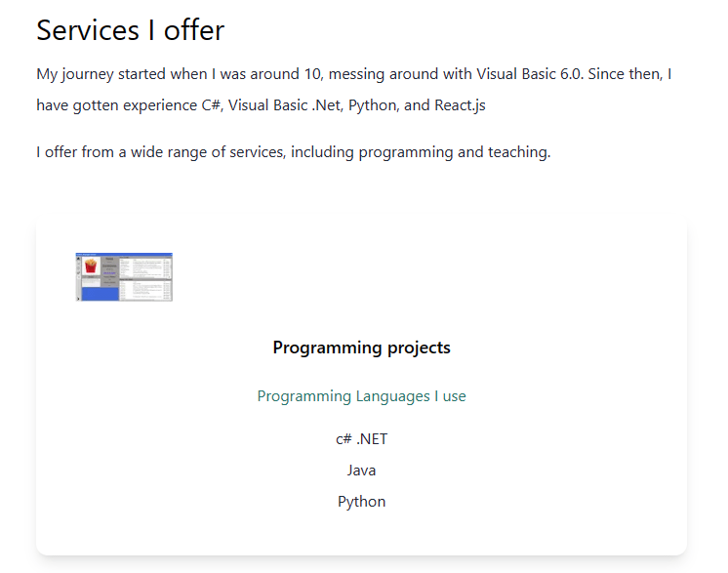Click the french fries icon inside the thumbnail

[91, 266]
